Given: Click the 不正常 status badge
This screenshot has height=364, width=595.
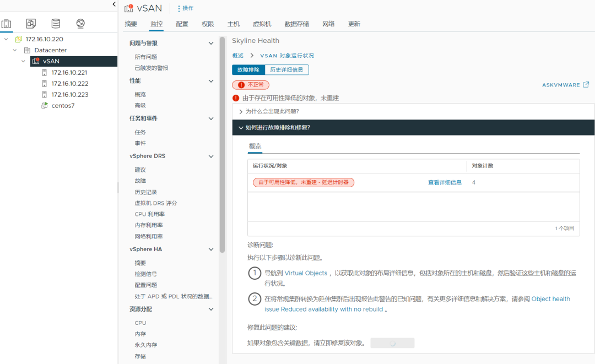Looking at the screenshot, I should [x=251, y=85].
